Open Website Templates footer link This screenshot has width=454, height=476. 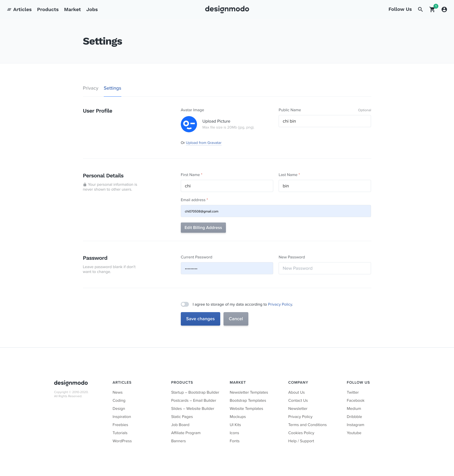point(246,409)
